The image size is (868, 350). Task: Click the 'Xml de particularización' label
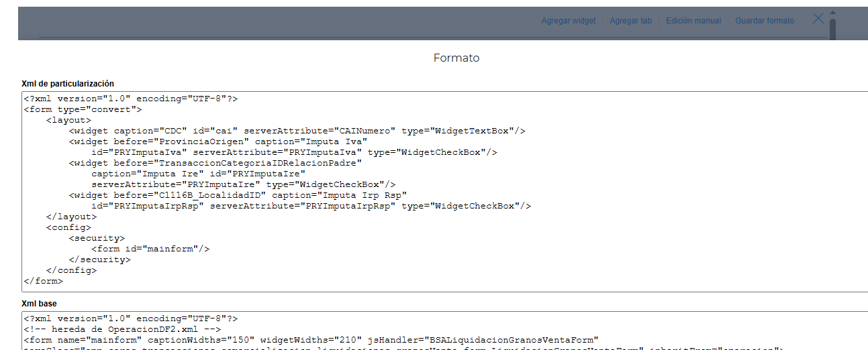68,84
